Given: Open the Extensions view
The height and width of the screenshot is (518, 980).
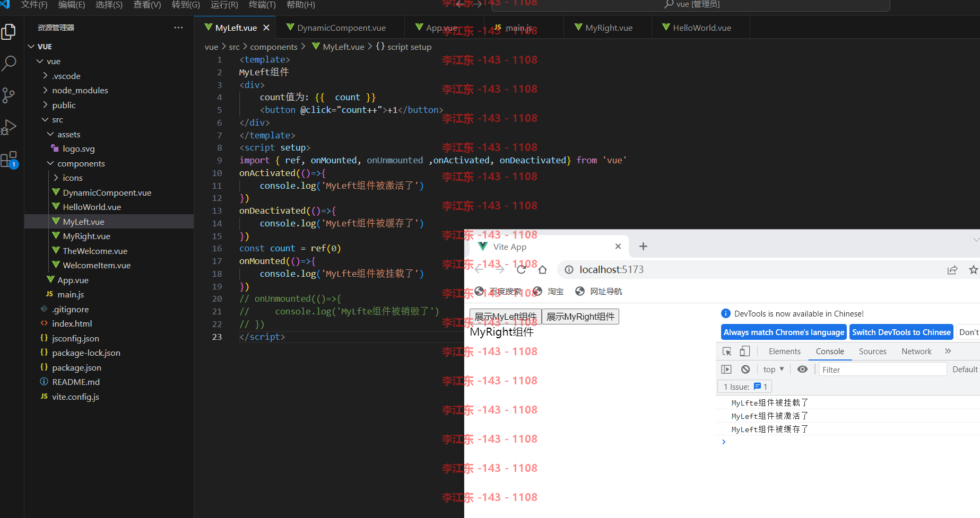Looking at the screenshot, I should [x=9, y=159].
